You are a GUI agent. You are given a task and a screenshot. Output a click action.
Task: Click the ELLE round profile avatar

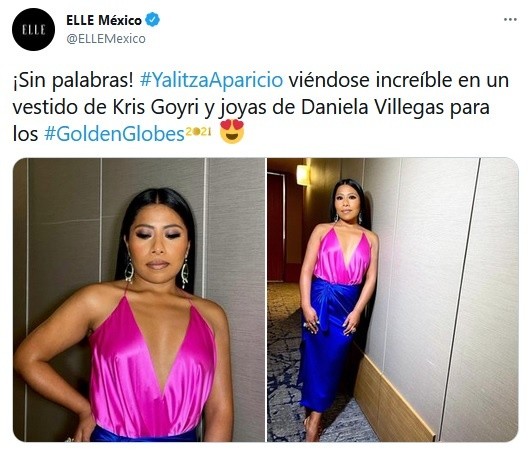point(33,30)
